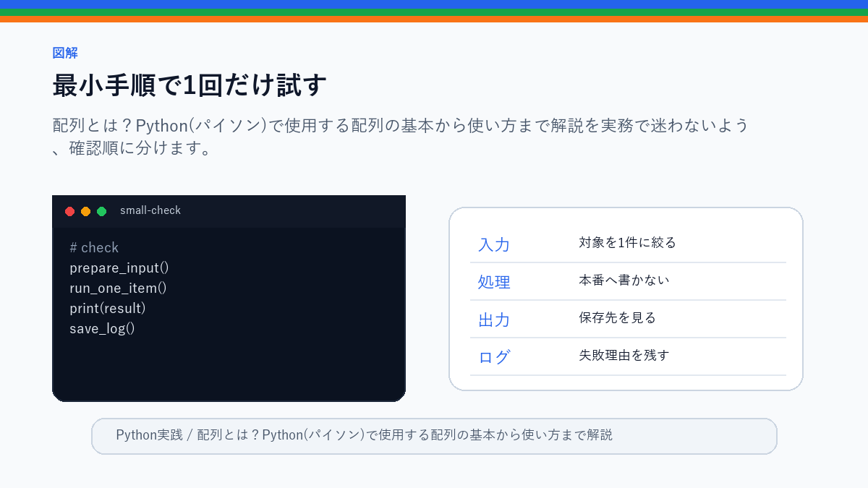This screenshot has height=488, width=868.
Task: Select the 処理 row label
Action: tap(494, 282)
